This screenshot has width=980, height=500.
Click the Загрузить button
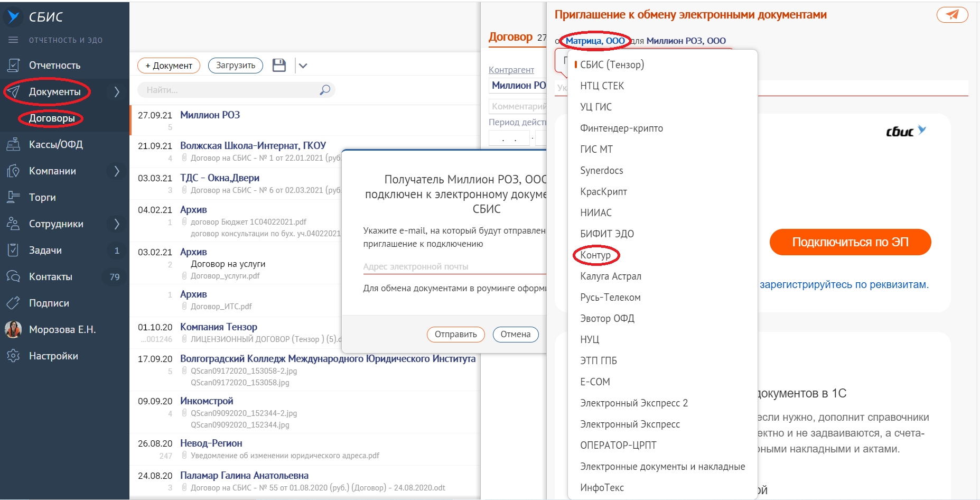(x=236, y=66)
